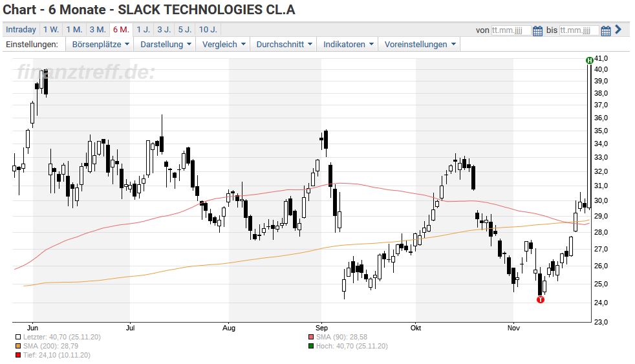Click the 'von' start date input field

[511, 30]
